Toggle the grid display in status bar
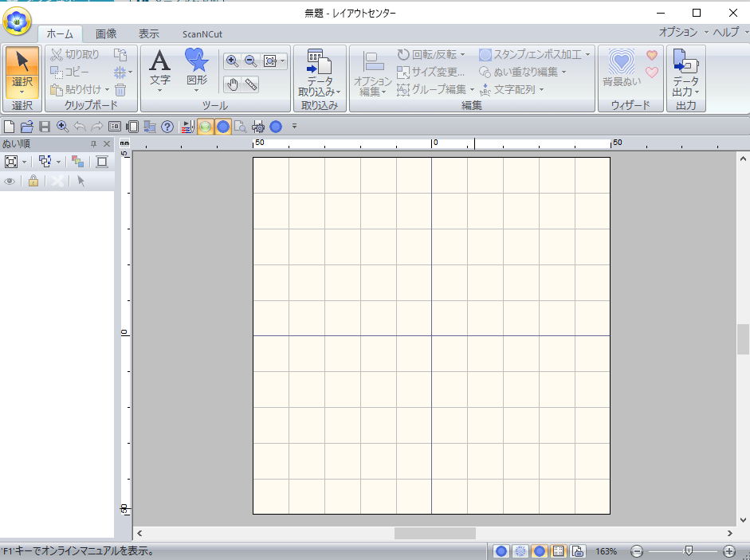750x560 pixels. click(559, 551)
